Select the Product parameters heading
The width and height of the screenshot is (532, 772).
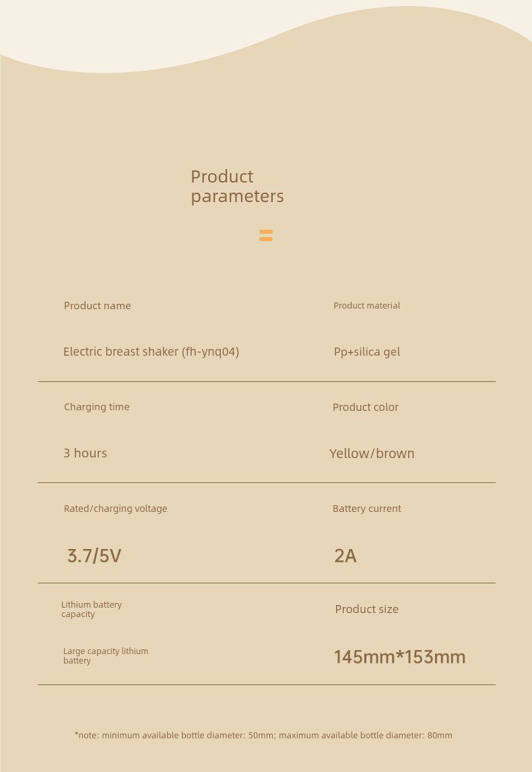237,186
